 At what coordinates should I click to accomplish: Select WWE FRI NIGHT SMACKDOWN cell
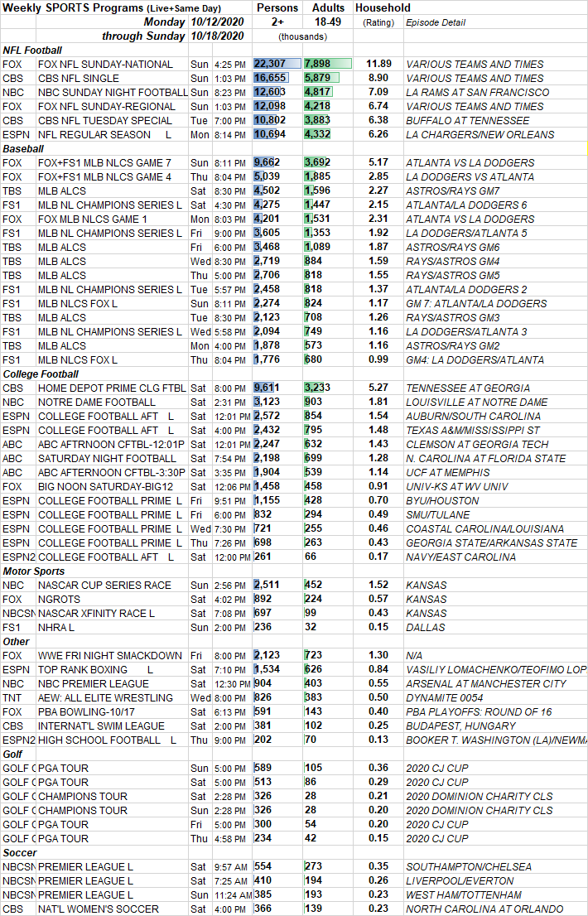pos(110,655)
